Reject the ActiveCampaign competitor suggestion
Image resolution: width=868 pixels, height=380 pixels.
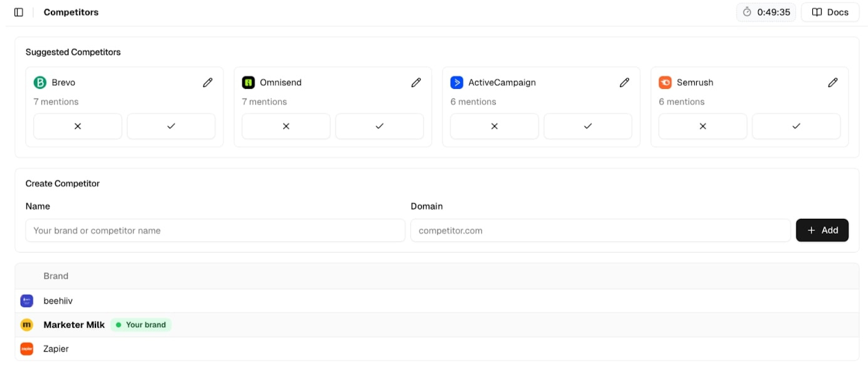coord(494,126)
